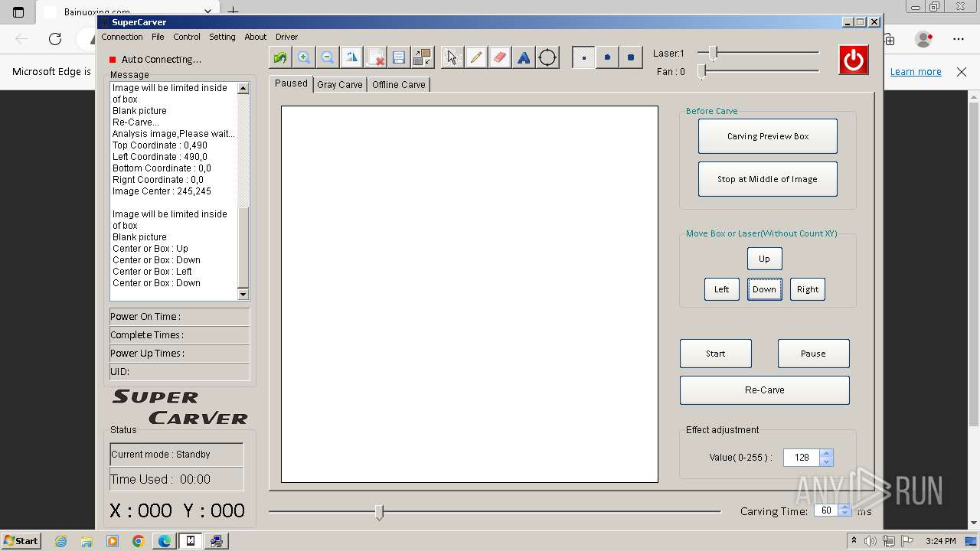Increase Carving Time with the up arrow
Screen dimensions: 980x551
845,507
